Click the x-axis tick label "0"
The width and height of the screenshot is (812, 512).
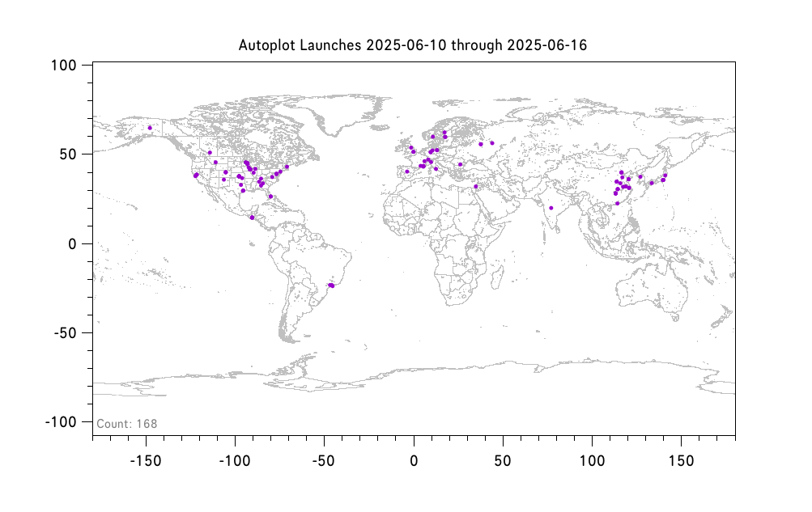[x=414, y=461]
